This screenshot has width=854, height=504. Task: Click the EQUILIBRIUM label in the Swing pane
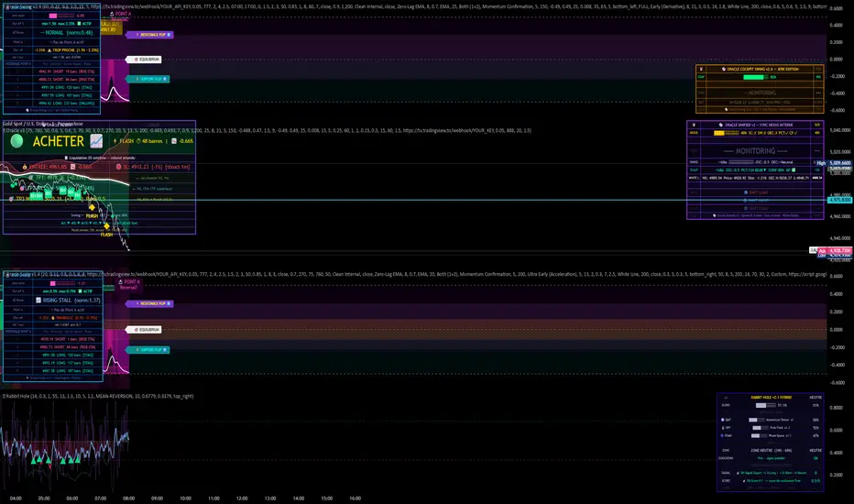[145, 60]
